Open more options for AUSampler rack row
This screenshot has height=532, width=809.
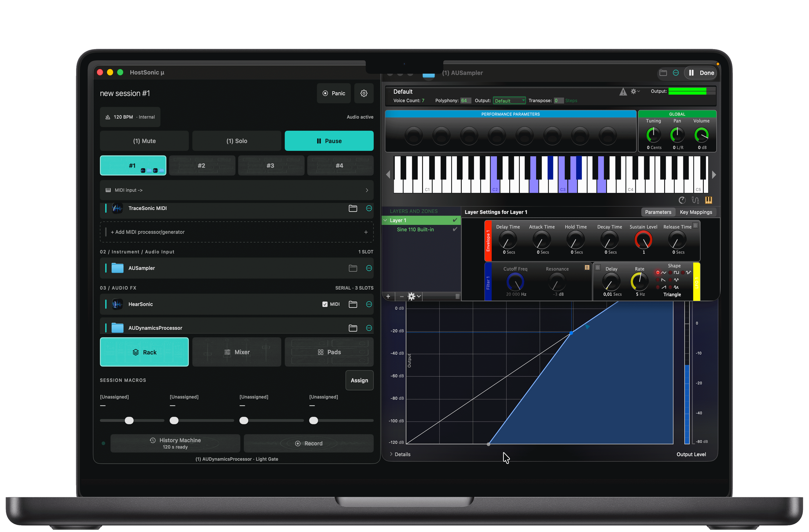[369, 268]
